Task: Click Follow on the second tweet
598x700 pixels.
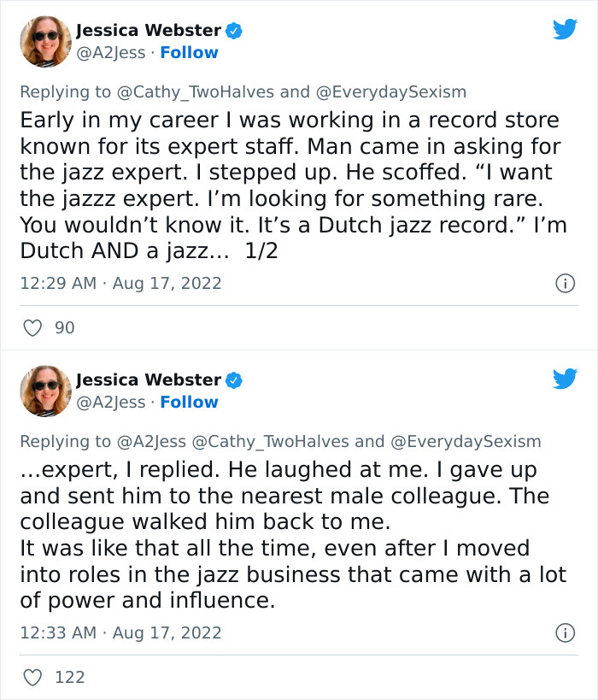Action: pos(190,403)
